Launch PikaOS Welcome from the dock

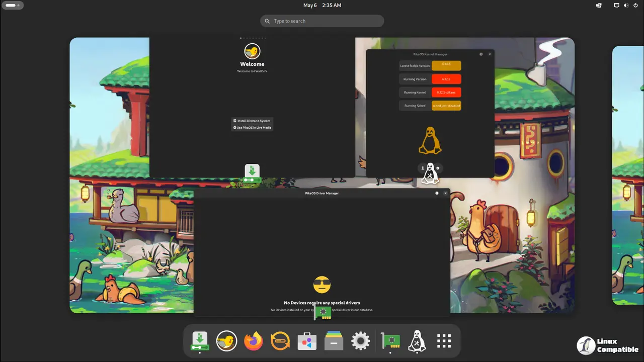click(226, 341)
